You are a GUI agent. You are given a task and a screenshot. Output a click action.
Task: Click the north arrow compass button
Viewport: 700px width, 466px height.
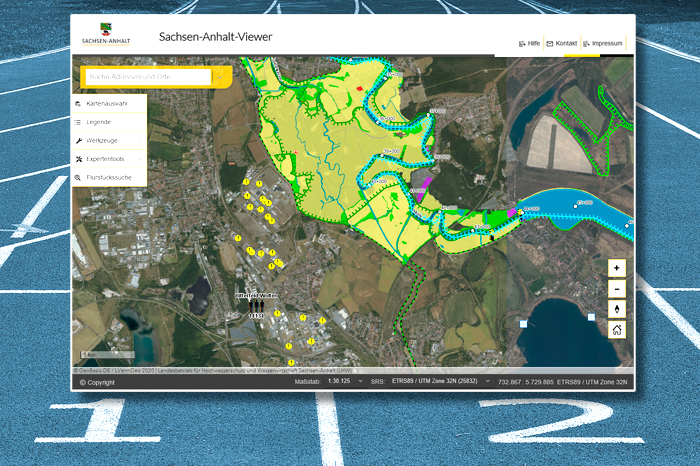617,309
